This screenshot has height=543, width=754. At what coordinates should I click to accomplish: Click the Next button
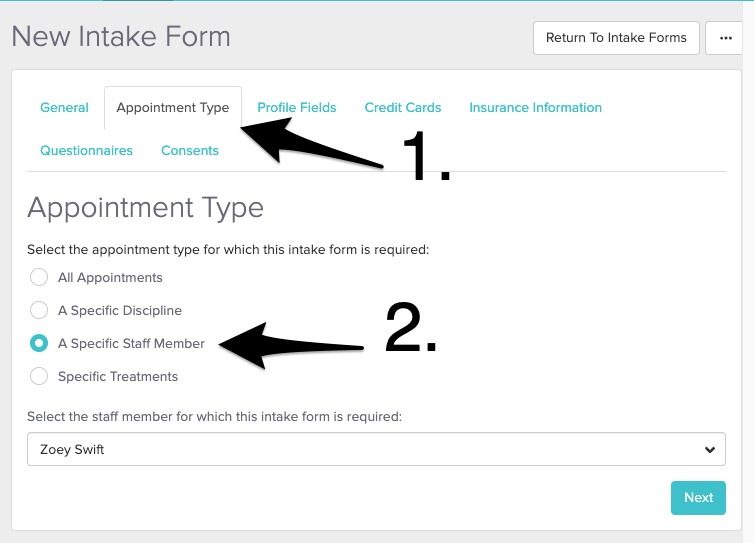click(698, 497)
